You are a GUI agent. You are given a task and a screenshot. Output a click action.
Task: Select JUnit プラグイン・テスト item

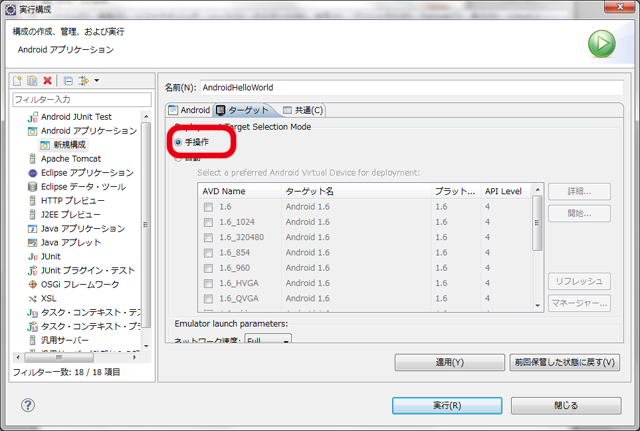[x=87, y=270]
